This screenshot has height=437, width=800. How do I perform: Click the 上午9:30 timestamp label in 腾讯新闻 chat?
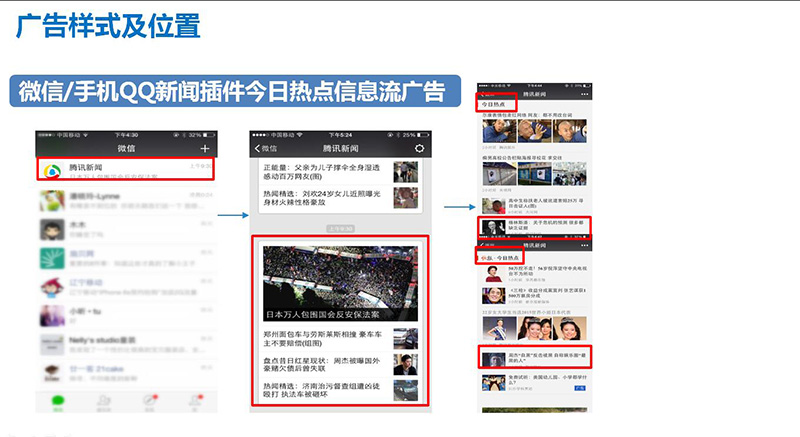pyautogui.click(x=340, y=229)
